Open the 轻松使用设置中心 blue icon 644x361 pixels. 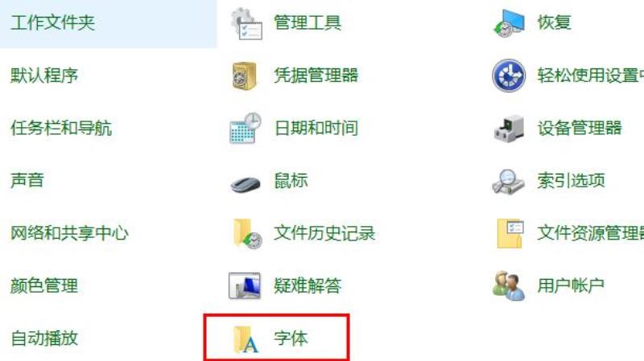[509, 76]
